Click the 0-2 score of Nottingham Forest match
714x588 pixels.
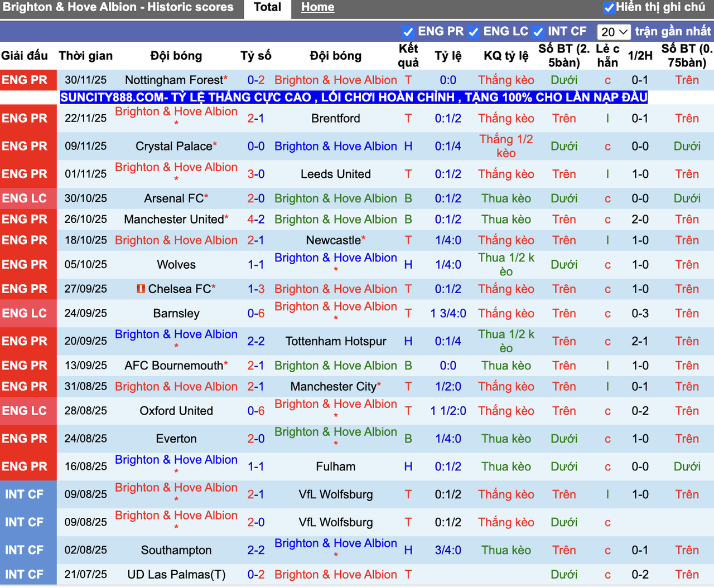click(x=256, y=80)
